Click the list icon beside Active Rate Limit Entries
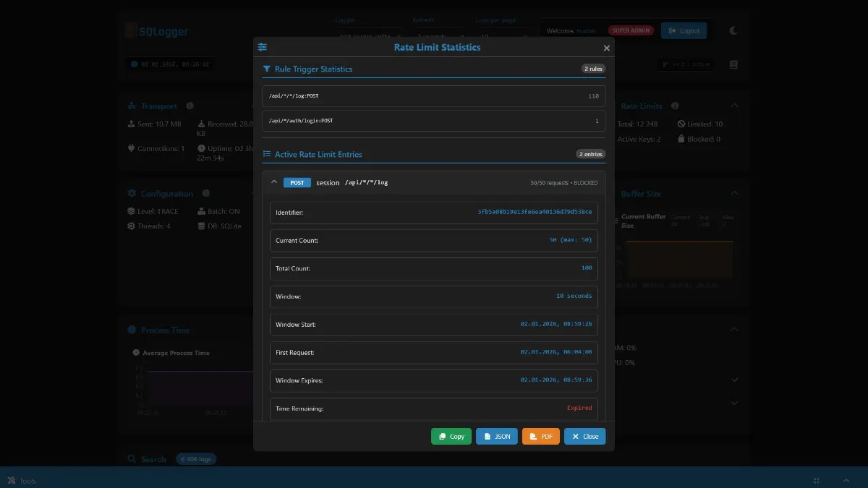 [267, 154]
